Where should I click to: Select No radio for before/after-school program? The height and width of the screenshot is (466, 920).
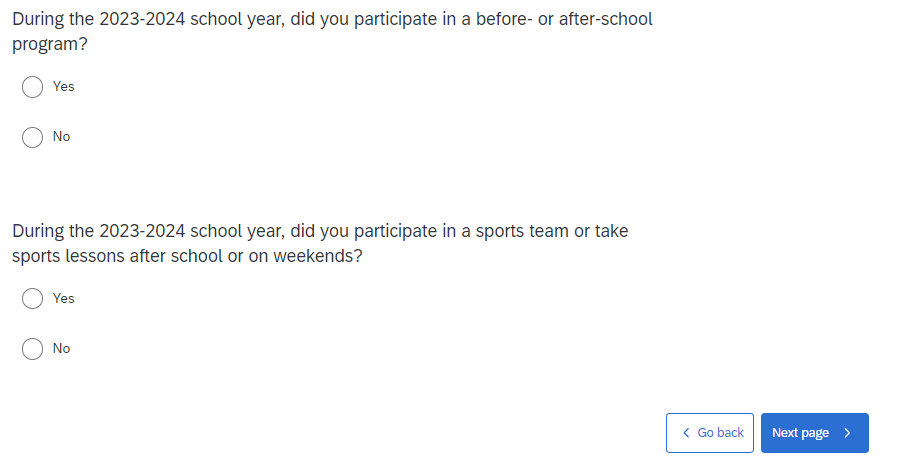tap(32, 137)
